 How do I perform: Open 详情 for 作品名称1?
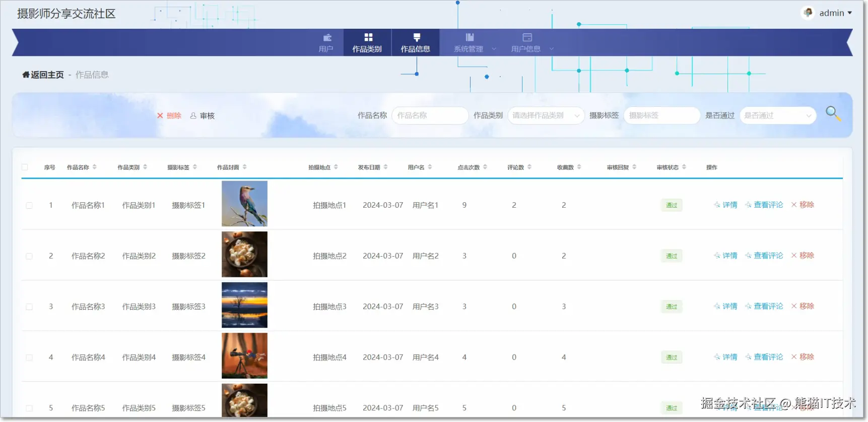(x=725, y=205)
